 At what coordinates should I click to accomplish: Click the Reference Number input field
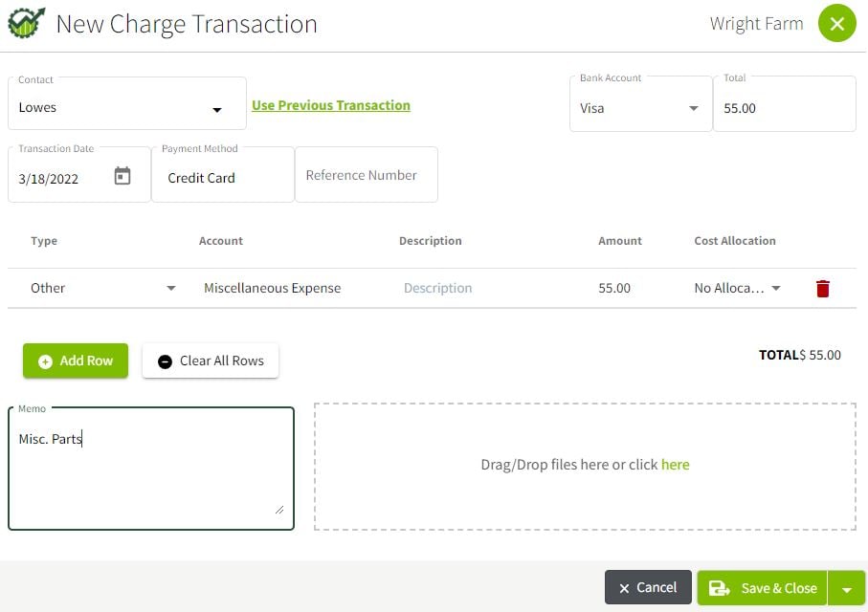pos(366,175)
